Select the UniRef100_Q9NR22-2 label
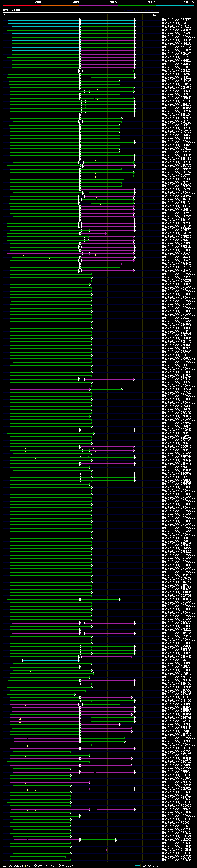The image size is (197, 868). pyautogui.click(x=179, y=548)
